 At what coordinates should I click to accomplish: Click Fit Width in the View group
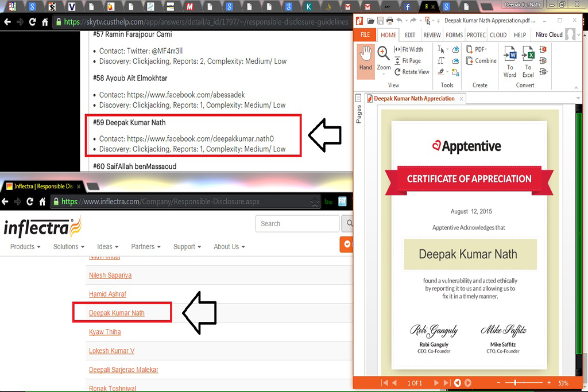point(409,49)
